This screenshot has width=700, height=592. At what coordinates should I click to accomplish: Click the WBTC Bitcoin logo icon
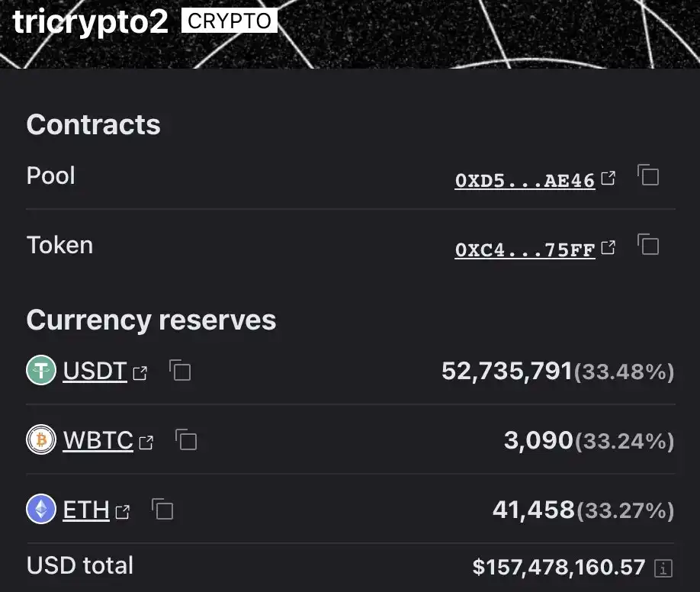point(41,440)
